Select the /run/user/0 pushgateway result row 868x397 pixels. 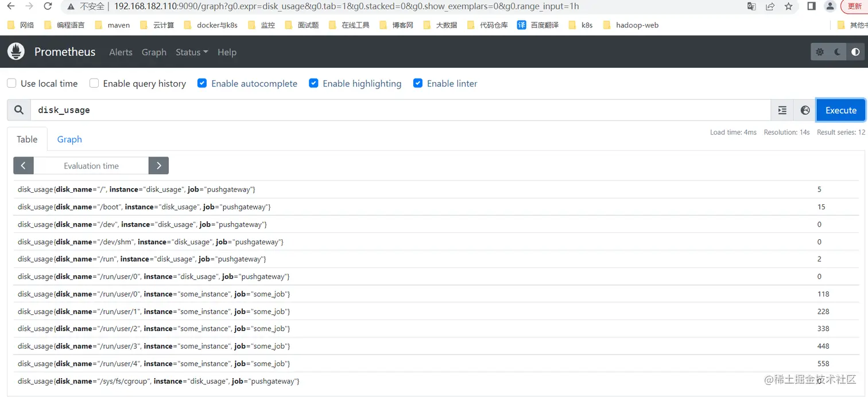[436, 277]
